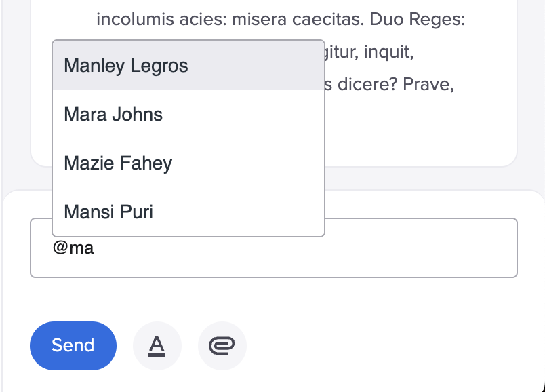Attach a file using the paperclip icon
The image size is (545, 392).
pos(222,346)
